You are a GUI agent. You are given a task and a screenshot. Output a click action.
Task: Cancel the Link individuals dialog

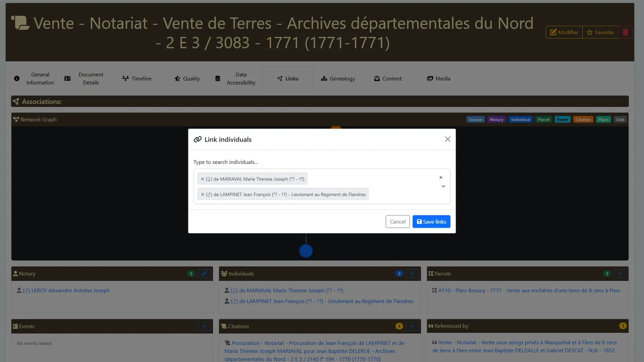tap(398, 222)
